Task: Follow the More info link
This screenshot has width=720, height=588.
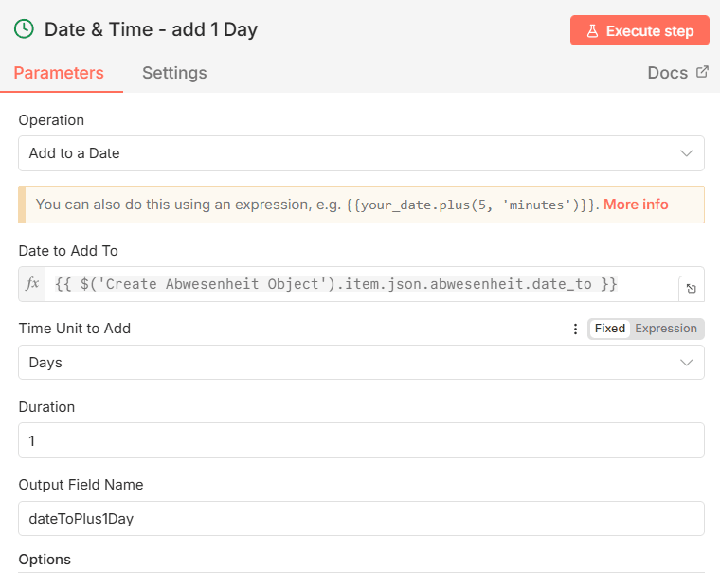Action: 636,205
